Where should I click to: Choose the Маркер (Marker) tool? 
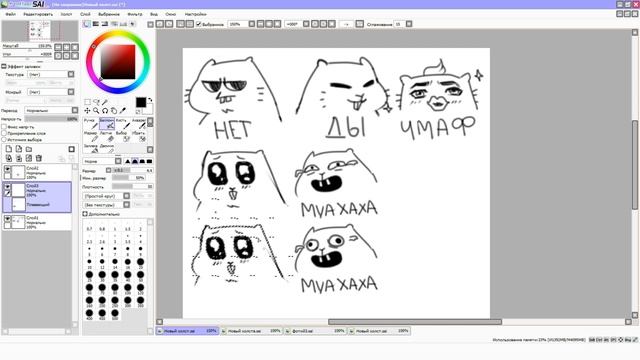90,136
